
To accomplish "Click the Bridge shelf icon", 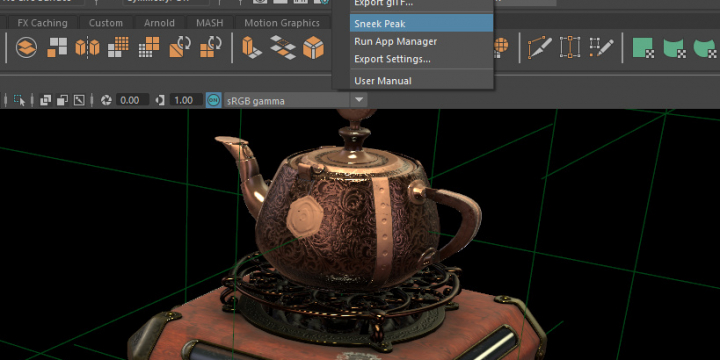I will [x=283, y=47].
